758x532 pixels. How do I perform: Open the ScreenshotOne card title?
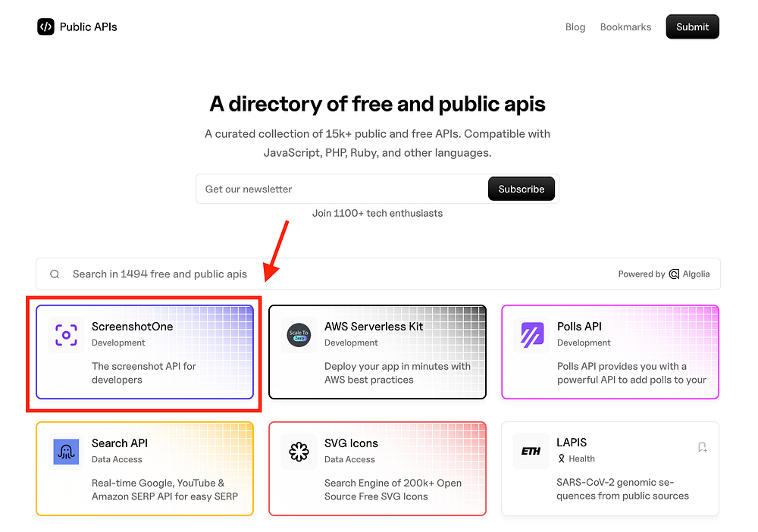coord(133,327)
